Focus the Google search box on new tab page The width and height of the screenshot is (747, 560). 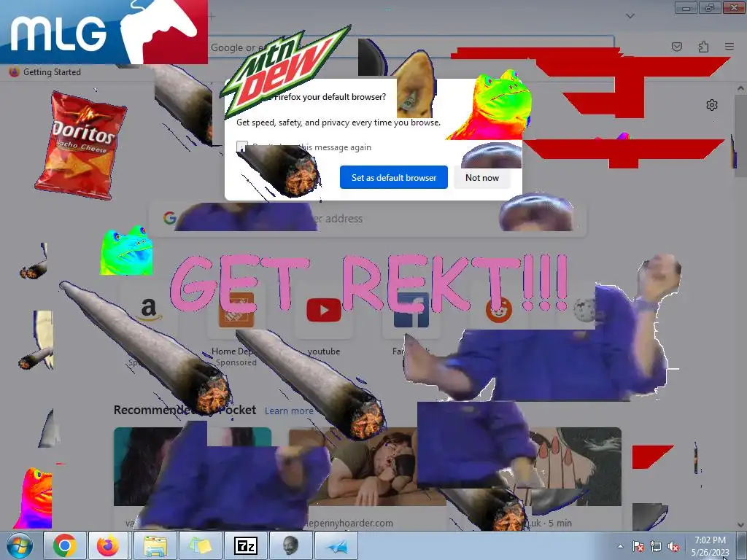click(x=368, y=219)
